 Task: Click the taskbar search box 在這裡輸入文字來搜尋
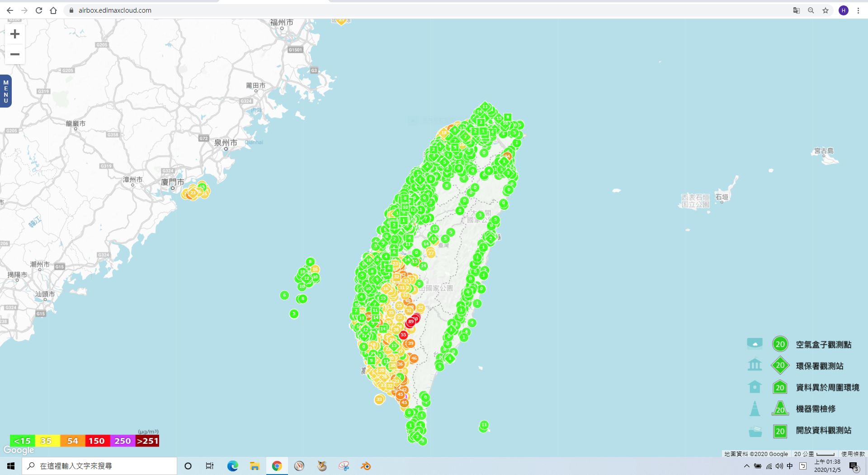pos(99,466)
